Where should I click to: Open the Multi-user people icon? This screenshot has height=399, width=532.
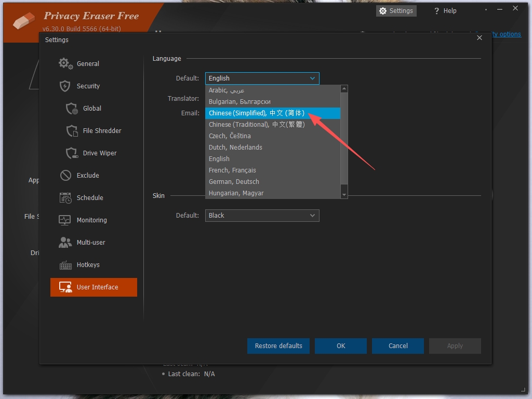[65, 242]
